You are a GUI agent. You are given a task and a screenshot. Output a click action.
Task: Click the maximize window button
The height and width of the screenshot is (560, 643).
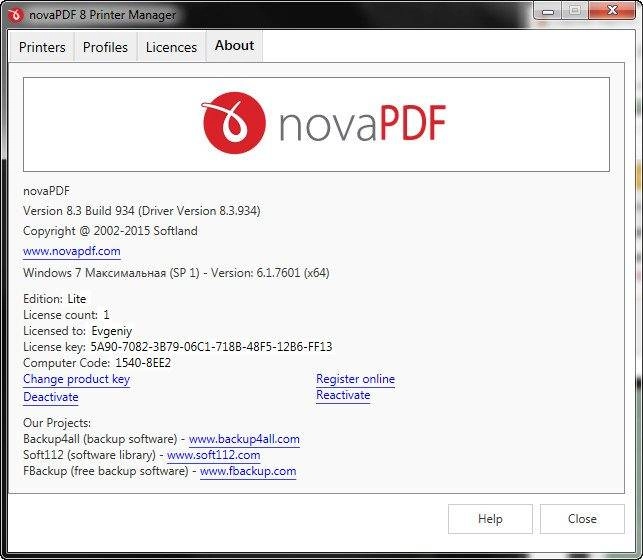tap(575, 11)
